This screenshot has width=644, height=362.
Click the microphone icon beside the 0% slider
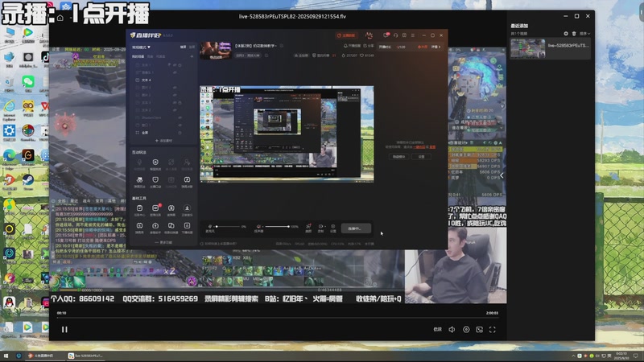[210, 227]
